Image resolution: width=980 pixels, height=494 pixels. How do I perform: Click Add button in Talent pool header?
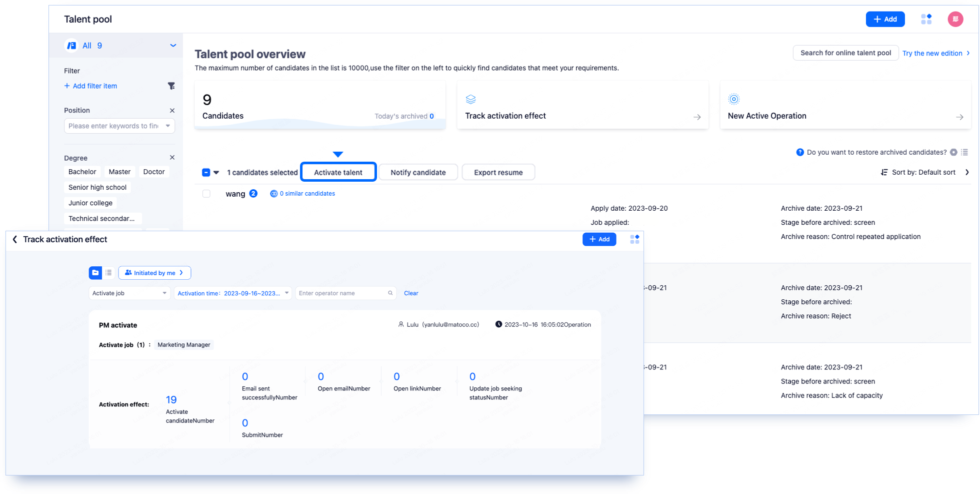(x=885, y=19)
